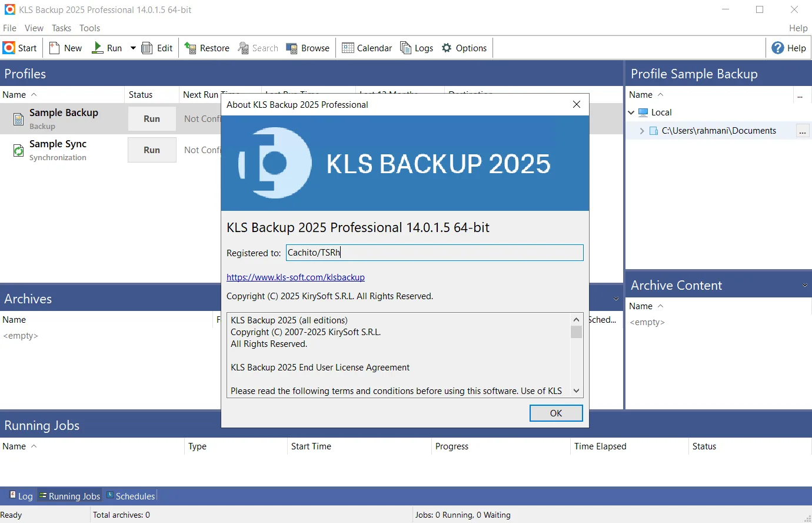Click ellipsis button beside Documents path
Viewport: 812px width, 523px height.
[803, 131]
